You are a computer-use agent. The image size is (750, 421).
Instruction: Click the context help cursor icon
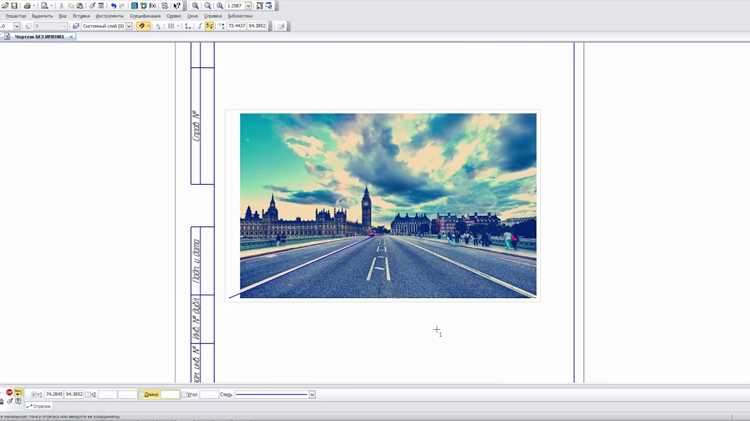coord(177,6)
